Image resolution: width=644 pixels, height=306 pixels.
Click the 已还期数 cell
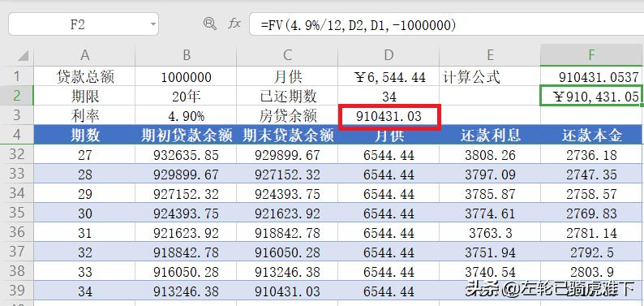click(x=287, y=96)
